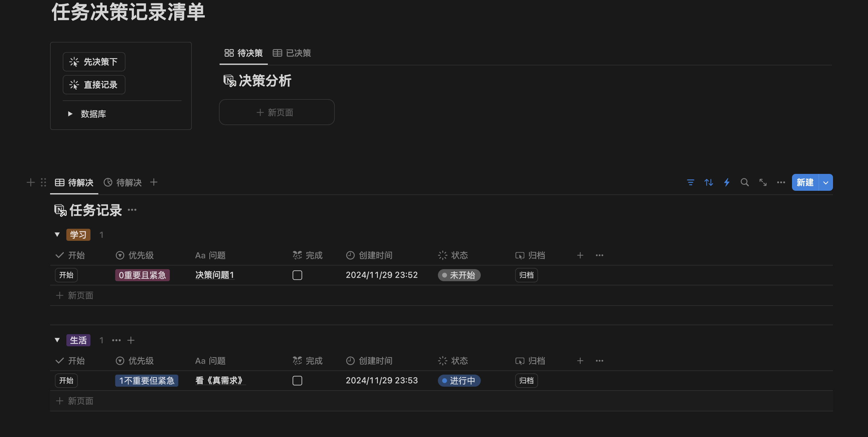Switch to the 已决策 tab

point(292,53)
